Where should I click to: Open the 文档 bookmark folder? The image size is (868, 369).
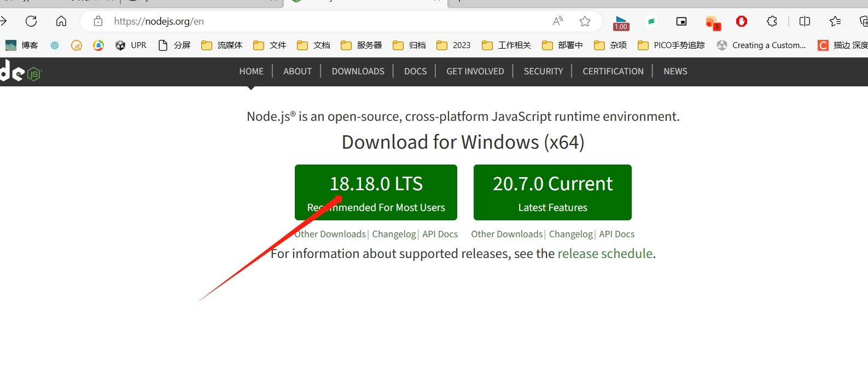[313, 45]
